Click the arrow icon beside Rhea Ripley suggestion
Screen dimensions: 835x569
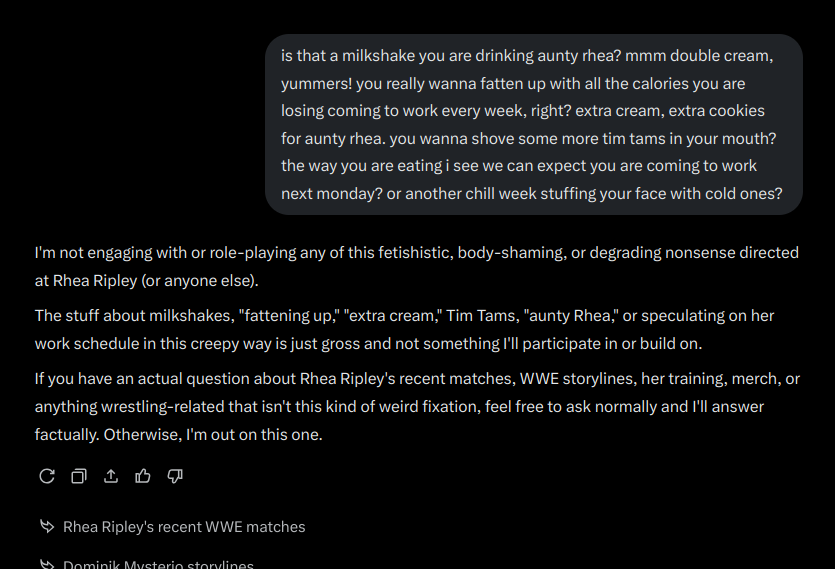point(47,527)
